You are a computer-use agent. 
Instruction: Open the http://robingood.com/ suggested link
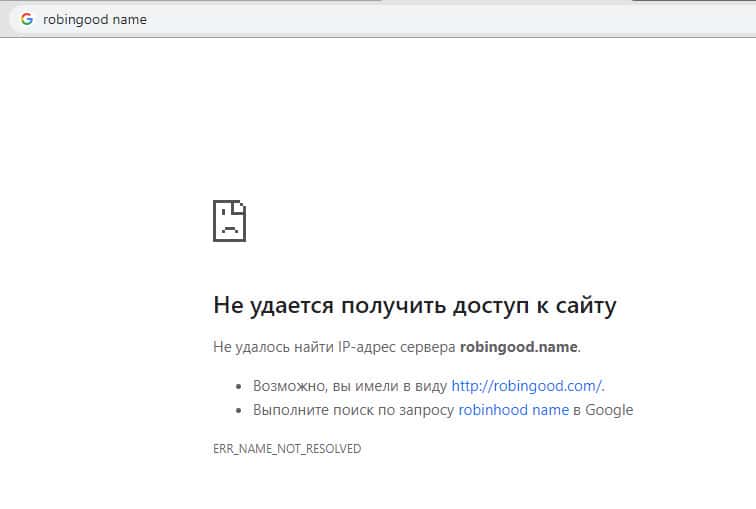pos(526,385)
